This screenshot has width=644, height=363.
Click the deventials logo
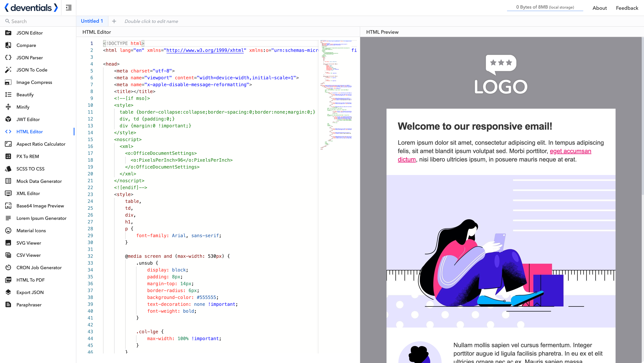coord(31,8)
